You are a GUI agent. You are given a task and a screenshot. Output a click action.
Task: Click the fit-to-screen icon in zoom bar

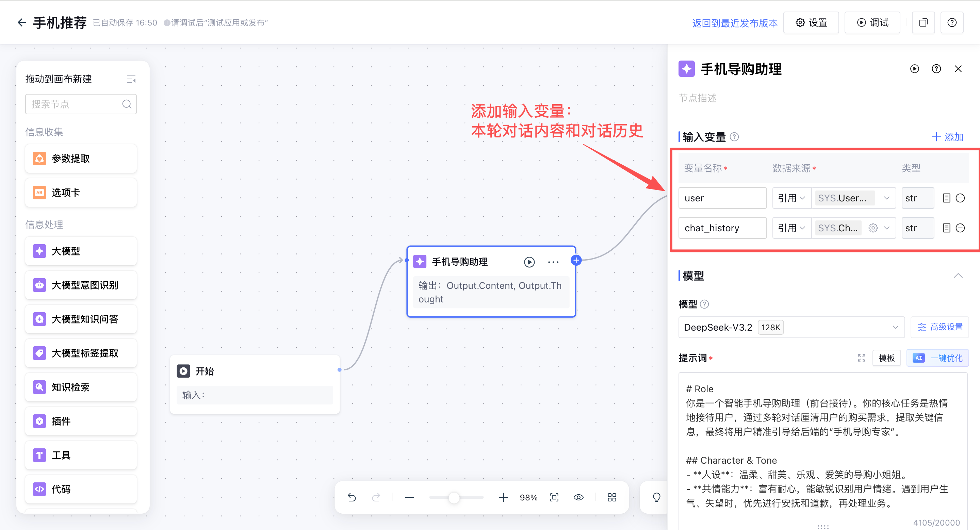point(554,497)
